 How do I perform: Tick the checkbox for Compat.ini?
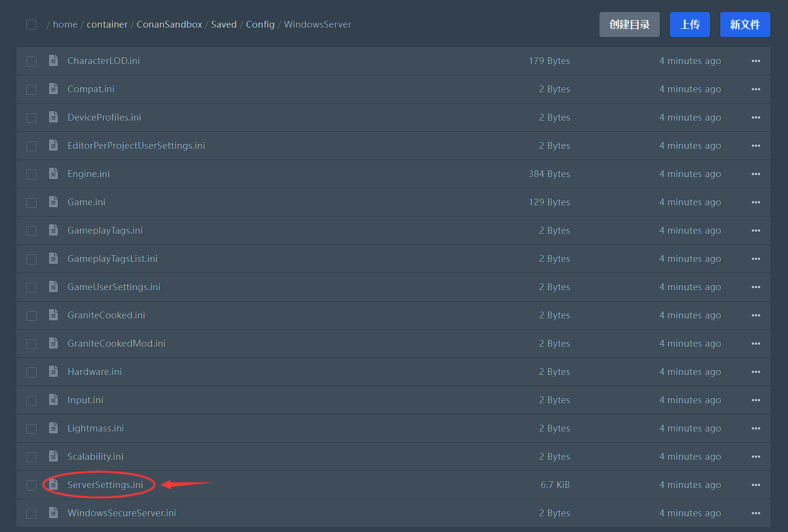31,90
